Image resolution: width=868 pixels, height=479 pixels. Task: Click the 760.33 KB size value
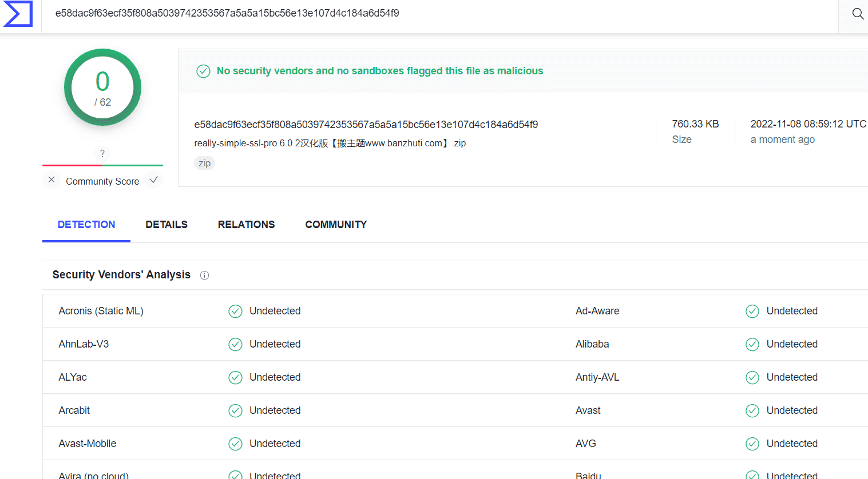point(695,124)
